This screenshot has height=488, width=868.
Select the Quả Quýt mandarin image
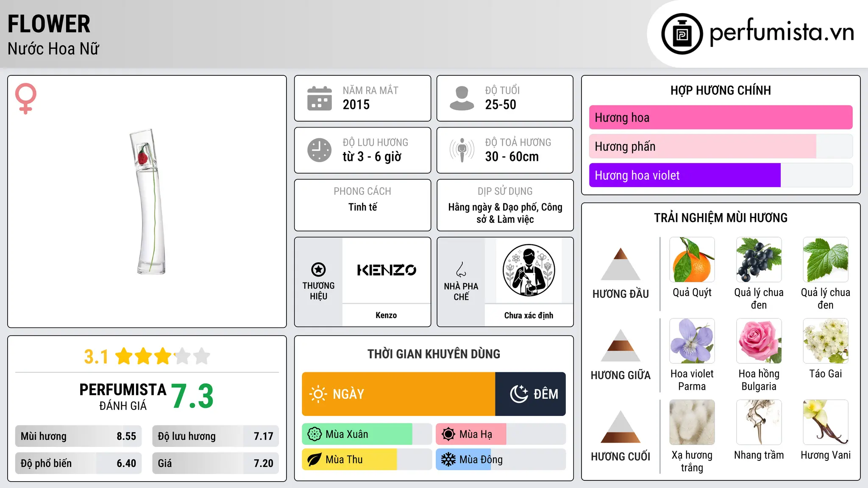tap(692, 260)
